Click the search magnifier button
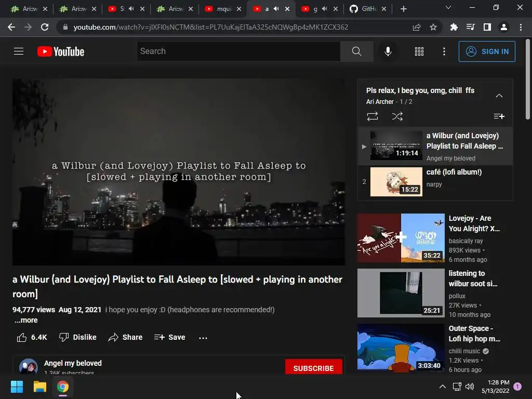 (x=356, y=51)
